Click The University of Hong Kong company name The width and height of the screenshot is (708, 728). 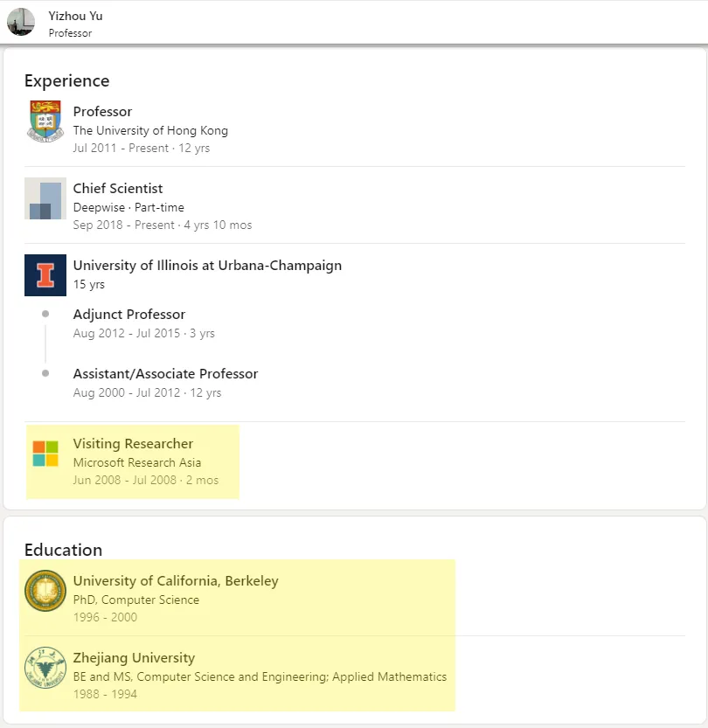pos(150,130)
